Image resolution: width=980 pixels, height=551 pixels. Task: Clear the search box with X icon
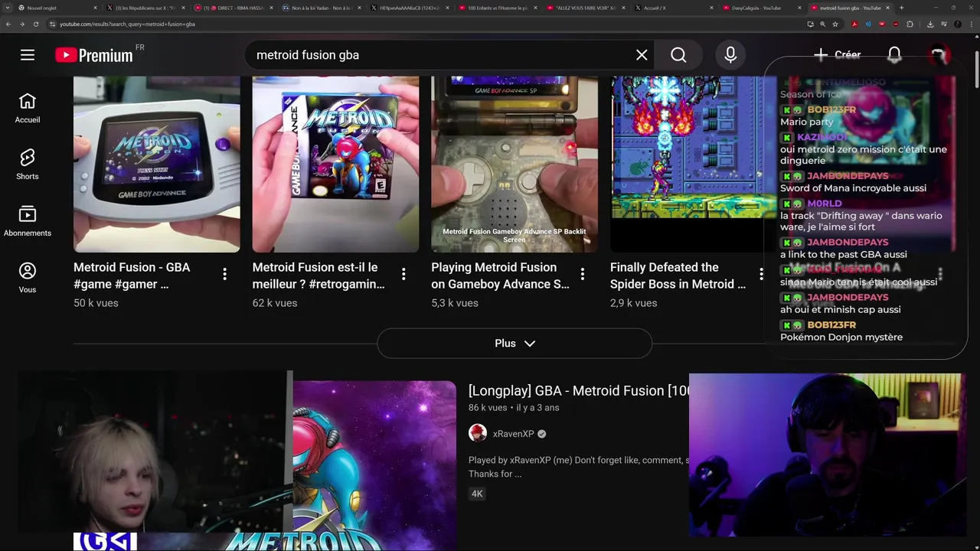pos(642,55)
